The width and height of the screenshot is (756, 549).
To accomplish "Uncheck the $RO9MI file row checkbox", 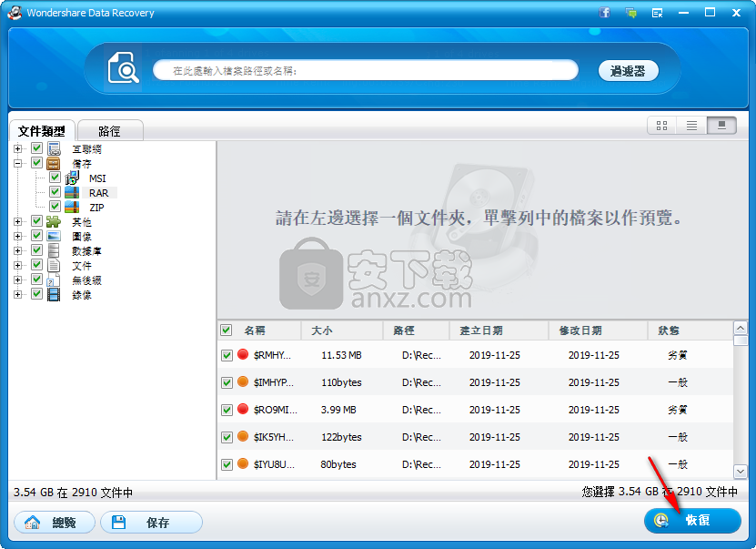I will [x=227, y=410].
